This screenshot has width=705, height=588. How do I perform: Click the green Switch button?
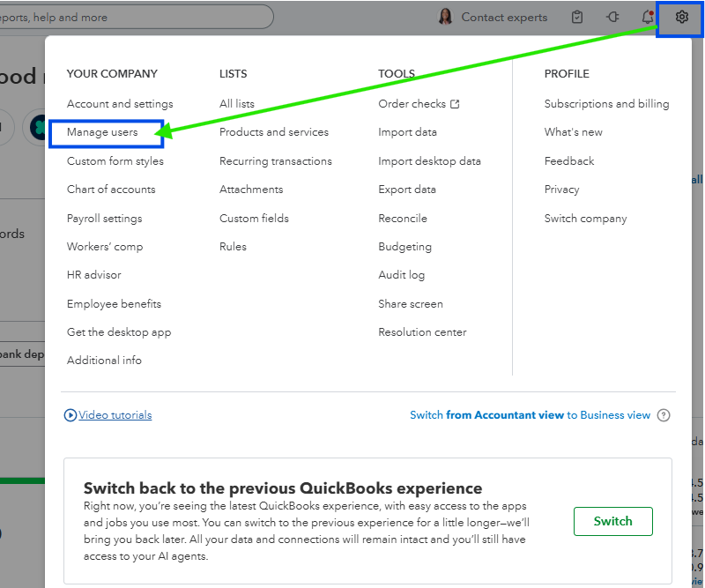tap(612, 521)
